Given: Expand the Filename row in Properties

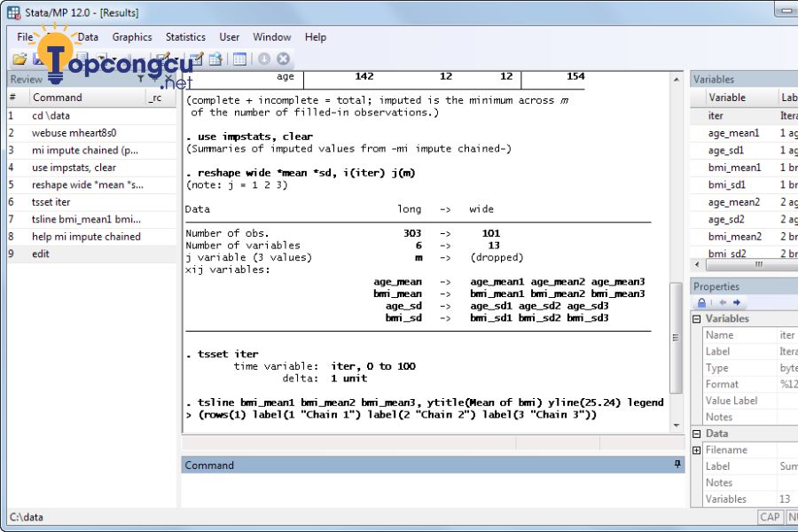Looking at the screenshot, I should (x=697, y=450).
